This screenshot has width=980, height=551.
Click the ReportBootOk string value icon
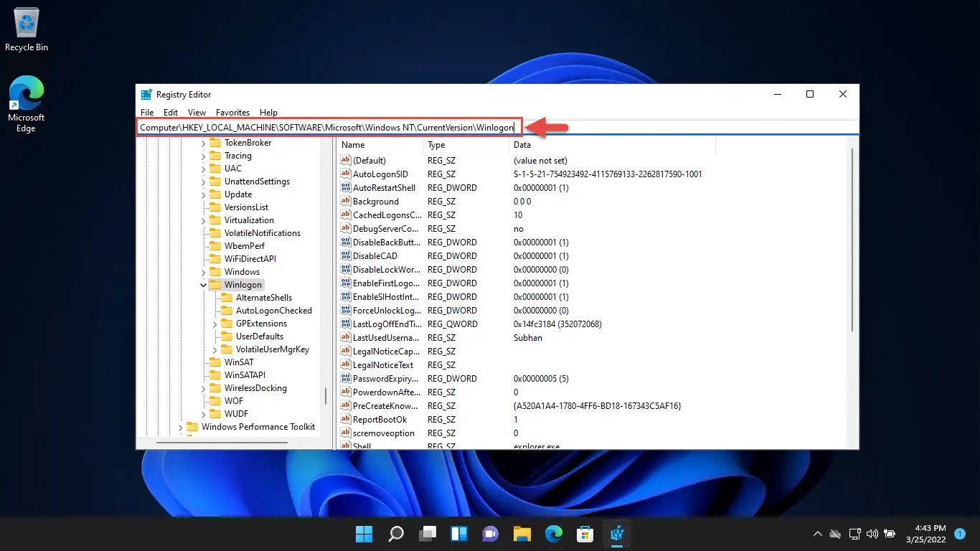point(345,420)
